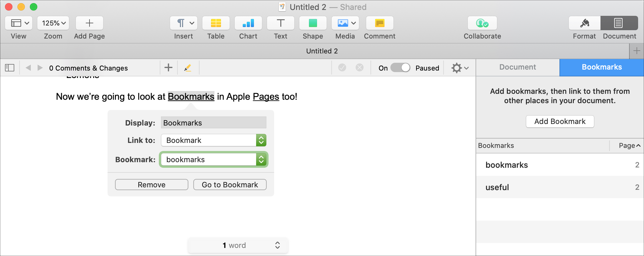Switch to the Document tab in sidebar
644x256 pixels.
pos(518,67)
